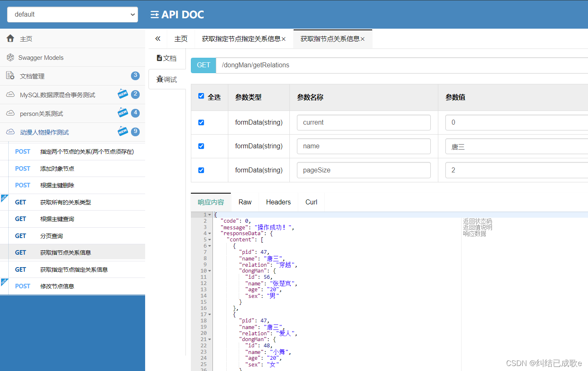Click the home icon beside 主页 in sidebar

pos(10,38)
